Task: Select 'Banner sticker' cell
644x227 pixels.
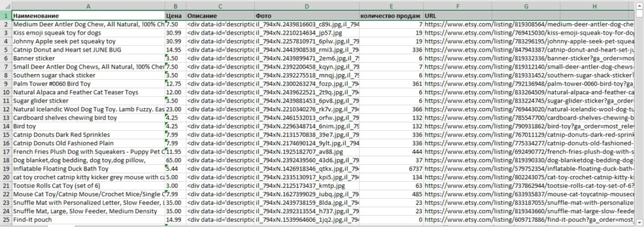Action: coord(88,58)
